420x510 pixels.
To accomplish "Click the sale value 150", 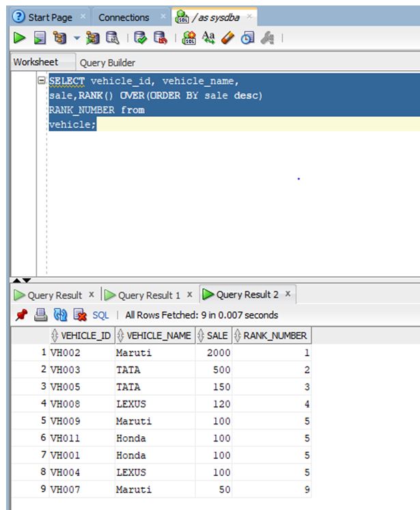I will 221,387.
